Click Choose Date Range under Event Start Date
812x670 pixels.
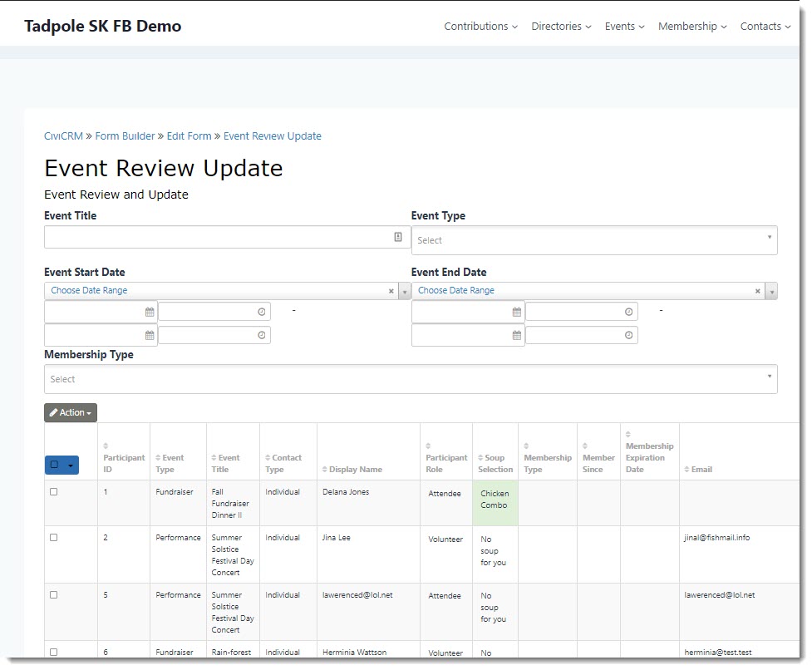pyautogui.click(x=89, y=290)
